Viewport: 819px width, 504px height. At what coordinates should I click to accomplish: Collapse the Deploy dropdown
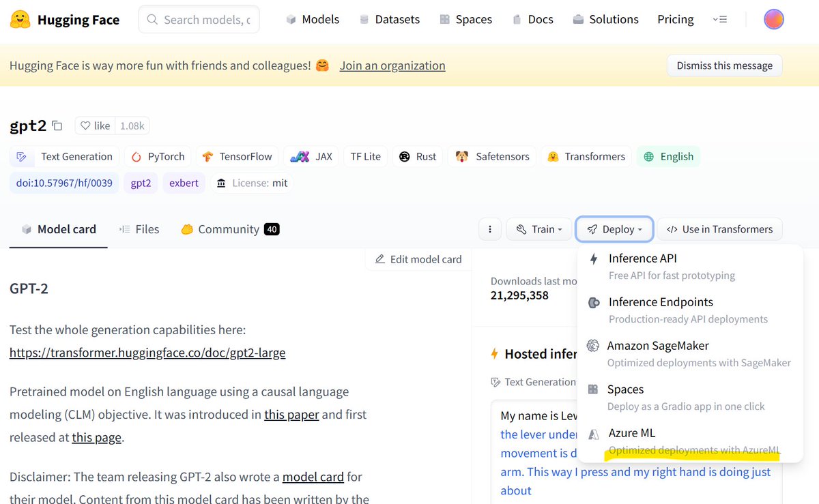tap(614, 229)
